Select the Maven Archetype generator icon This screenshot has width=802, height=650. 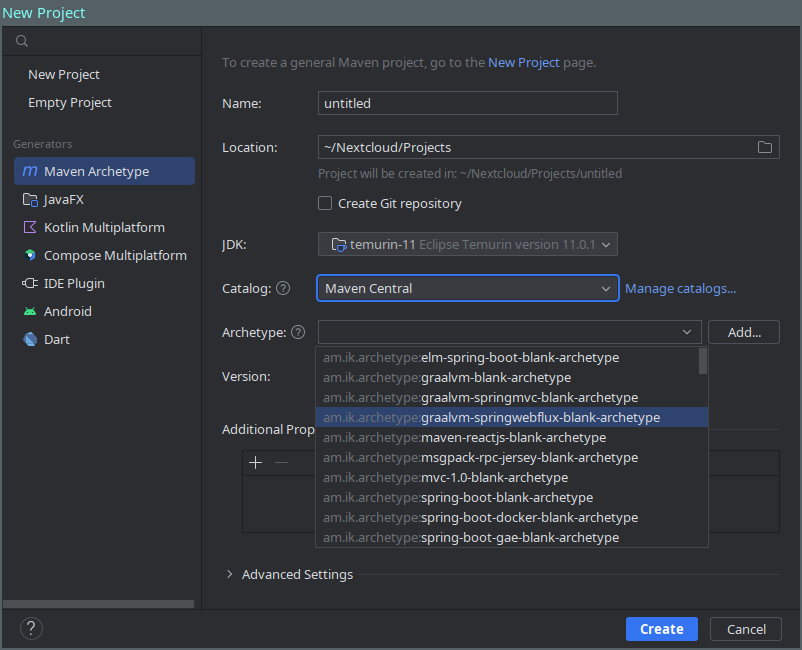(31, 171)
